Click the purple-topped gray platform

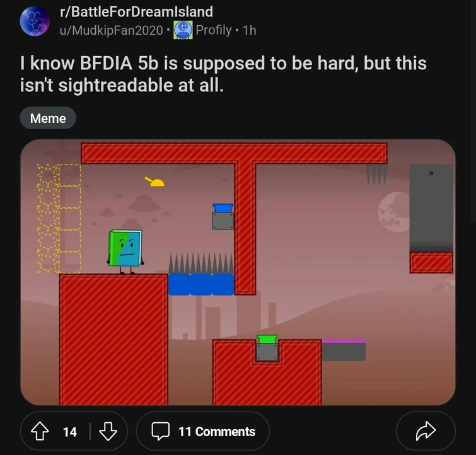[344, 350]
